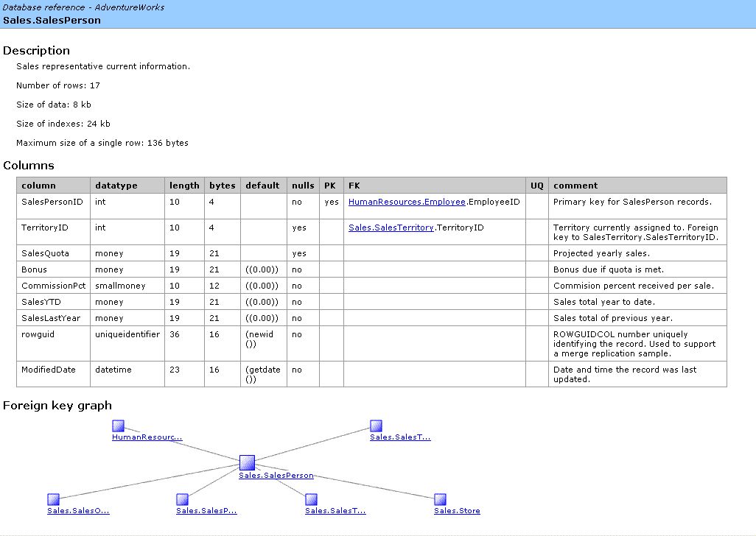The height and width of the screenshot is (536, 756).
Task: Click the 'Columns' section heading
Action: coord(29,165)
